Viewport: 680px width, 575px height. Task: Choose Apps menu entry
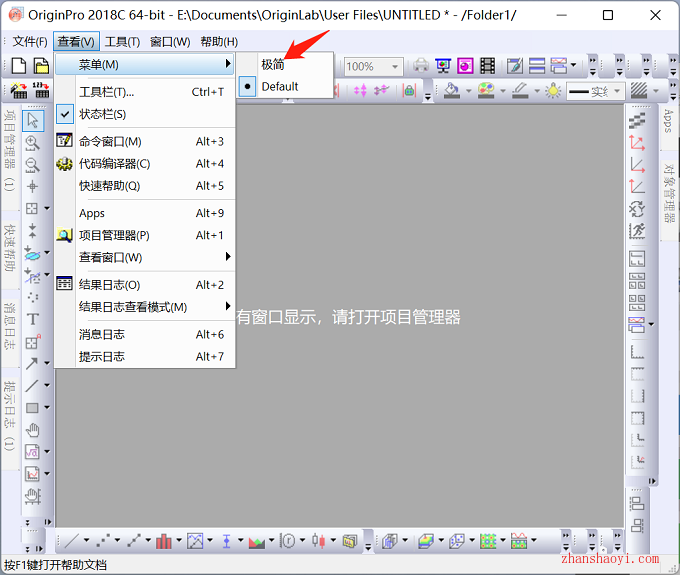(145, 213)
